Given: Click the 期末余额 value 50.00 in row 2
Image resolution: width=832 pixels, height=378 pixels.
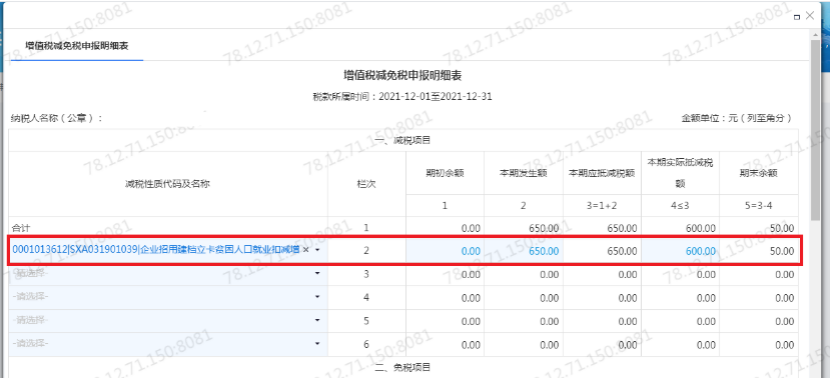Looking at the screenshot, I should pyautogui.click(x=782, y=251).
